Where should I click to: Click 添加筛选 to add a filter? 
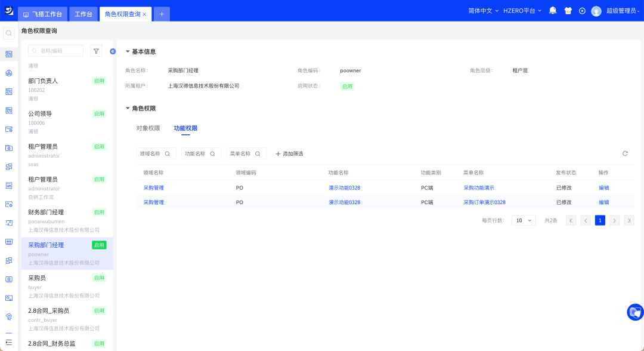(x=289, y=154)
